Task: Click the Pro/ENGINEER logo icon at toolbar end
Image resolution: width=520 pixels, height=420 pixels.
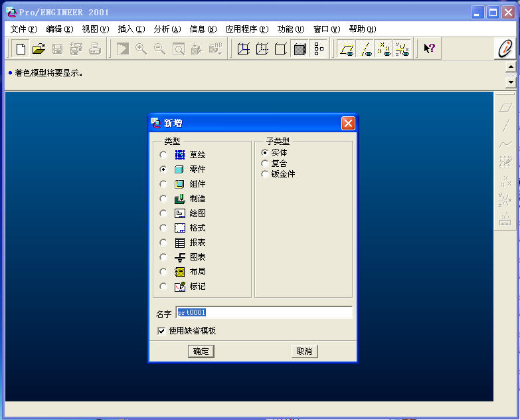Action: 505,49
